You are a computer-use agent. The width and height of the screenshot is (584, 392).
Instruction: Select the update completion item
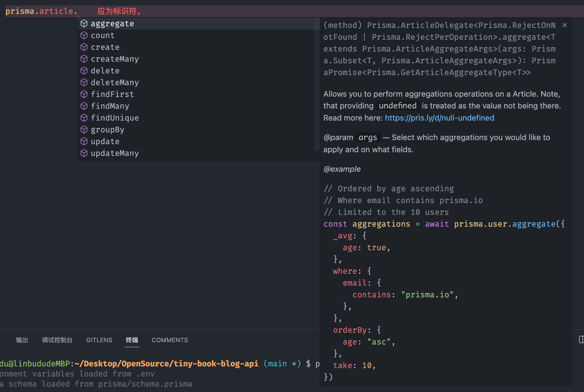click(x=105, y=141)
